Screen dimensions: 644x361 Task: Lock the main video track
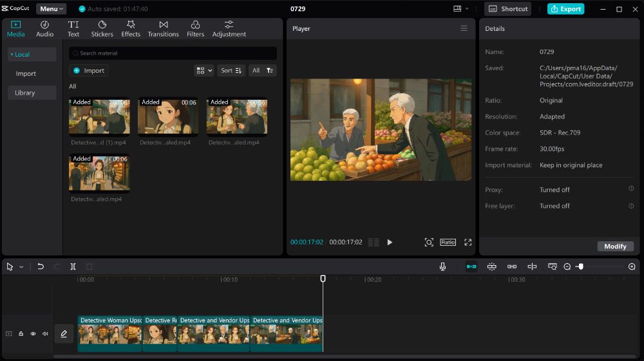(x=21, y=333)
